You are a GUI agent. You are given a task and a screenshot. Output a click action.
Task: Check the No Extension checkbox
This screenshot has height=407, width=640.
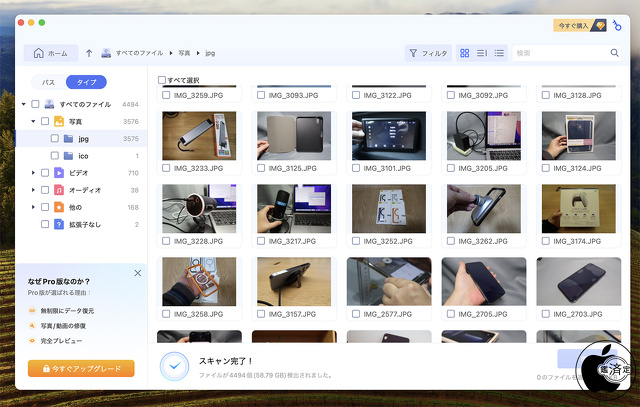click(45, 224)
